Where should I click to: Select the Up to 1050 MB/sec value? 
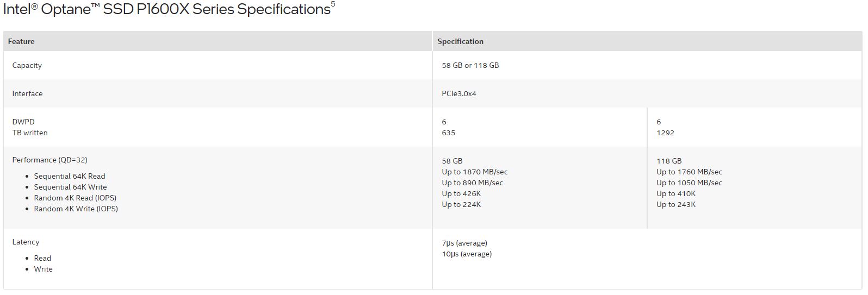(689, 183)
